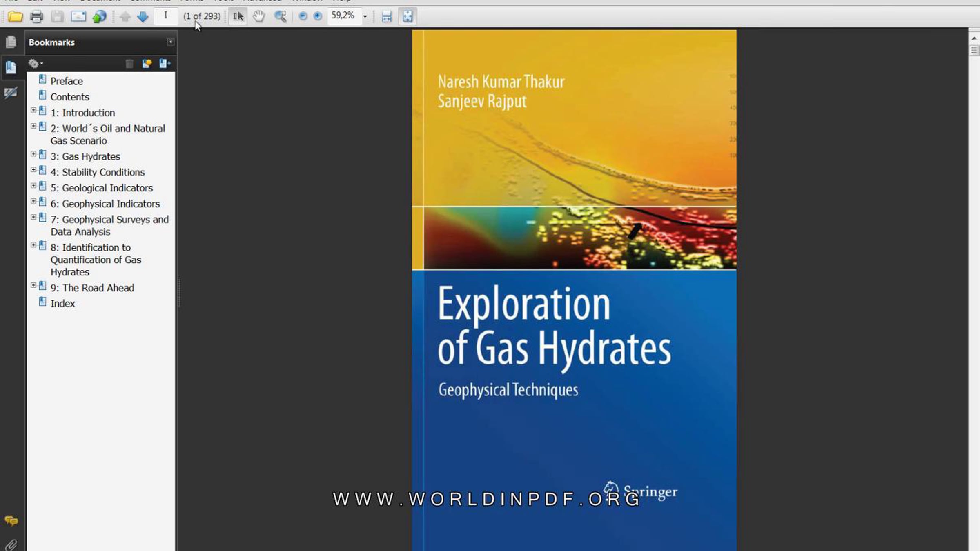Open the zoom level dropdown arrow

pyautogui.click(x=365, y=17)
